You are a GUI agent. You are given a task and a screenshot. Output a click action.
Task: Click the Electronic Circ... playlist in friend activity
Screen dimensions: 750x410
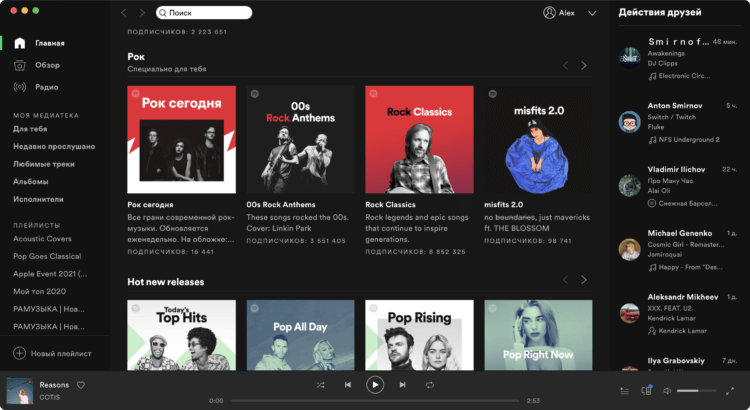tap(684, 76)
